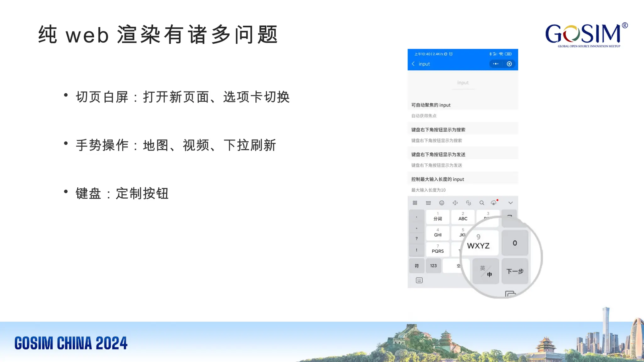Tap the text cursor move icon
Screen dimensions: 644x362
point(455,203)
